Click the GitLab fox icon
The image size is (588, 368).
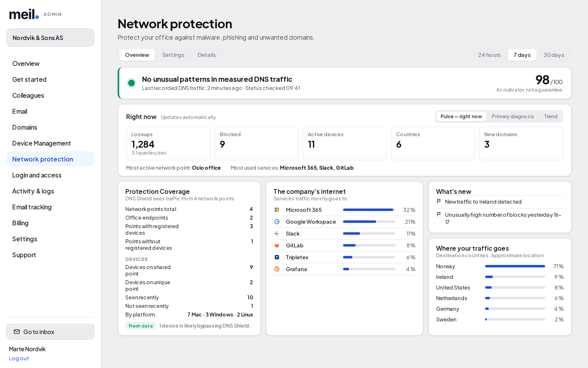pos(277,245)
